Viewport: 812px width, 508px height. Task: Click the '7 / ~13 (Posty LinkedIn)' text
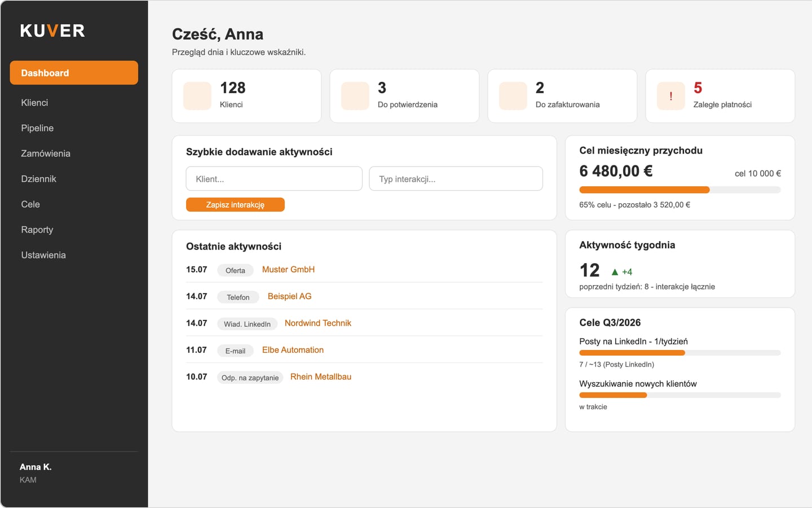point(617,365)
